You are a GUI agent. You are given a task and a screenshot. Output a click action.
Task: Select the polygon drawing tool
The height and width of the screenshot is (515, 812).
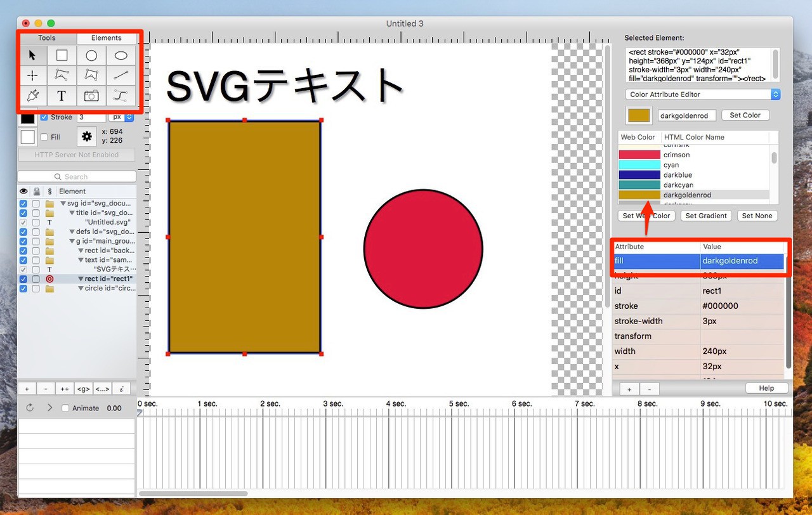pos(91,75)
